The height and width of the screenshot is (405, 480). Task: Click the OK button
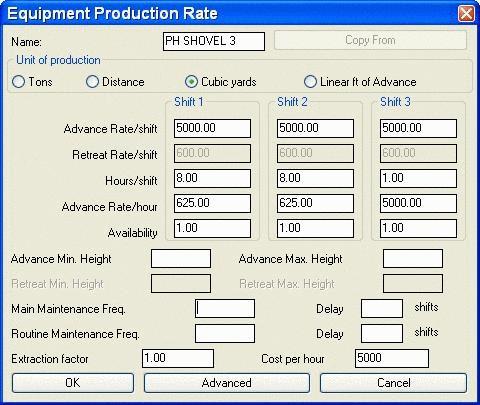click(x=73, y=383)
